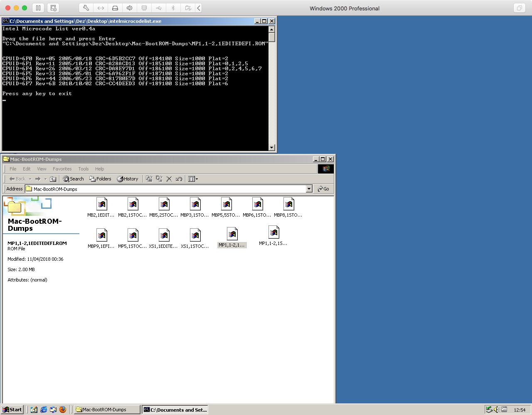Click the Go button beside Address bar

pyautogui.click(x=323, y=189)
